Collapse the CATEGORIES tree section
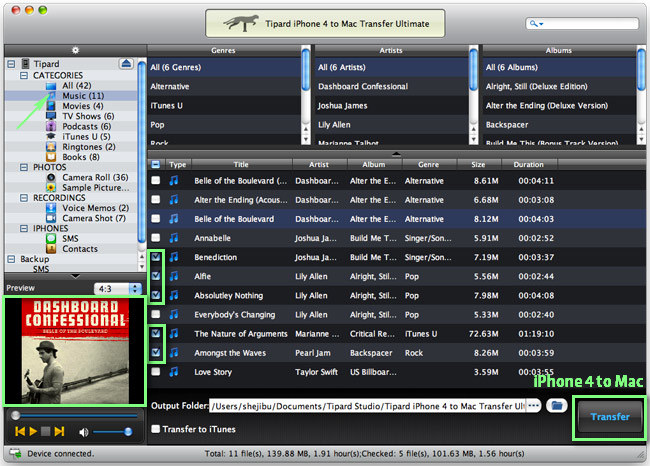 (x=24, y=75)
